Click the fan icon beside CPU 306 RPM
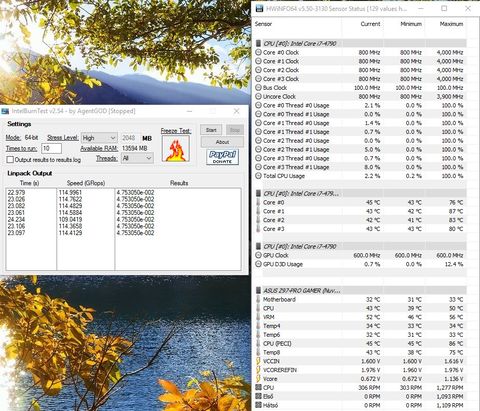 [x=258, y=388]
